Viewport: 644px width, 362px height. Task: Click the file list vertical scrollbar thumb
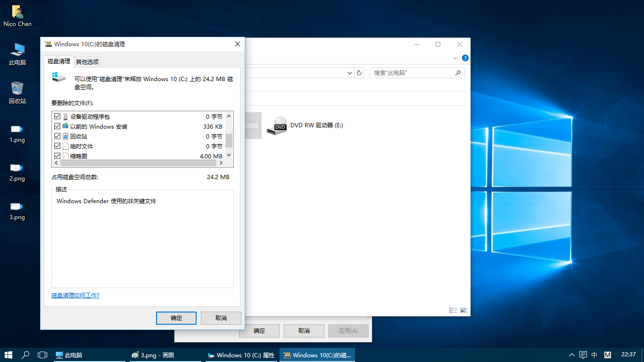[229, 140]
